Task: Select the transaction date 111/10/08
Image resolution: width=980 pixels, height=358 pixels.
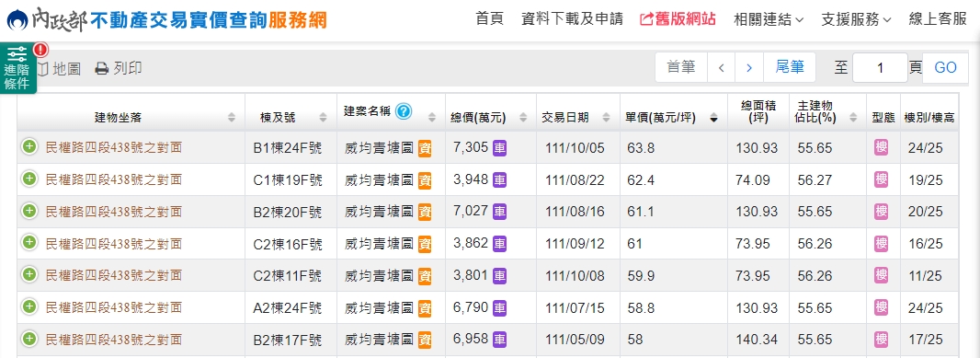Action: (575, 275)
